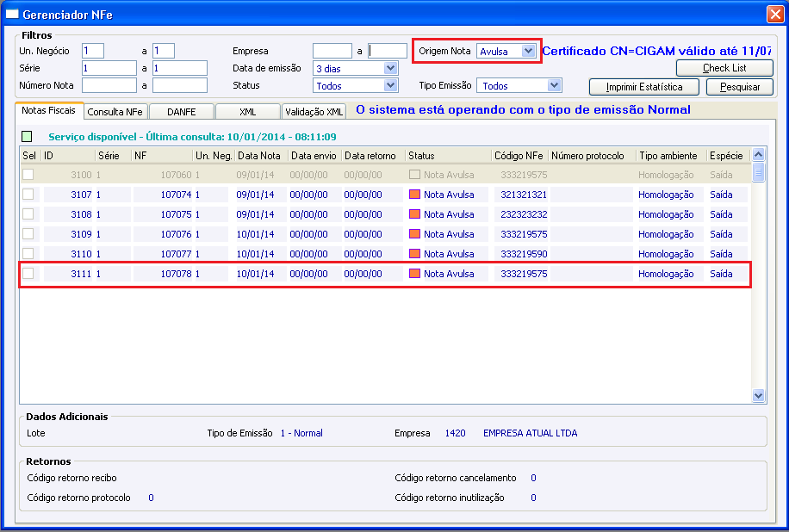Click the Série column header
789x532 pixels.
click(x=113, y=155)
